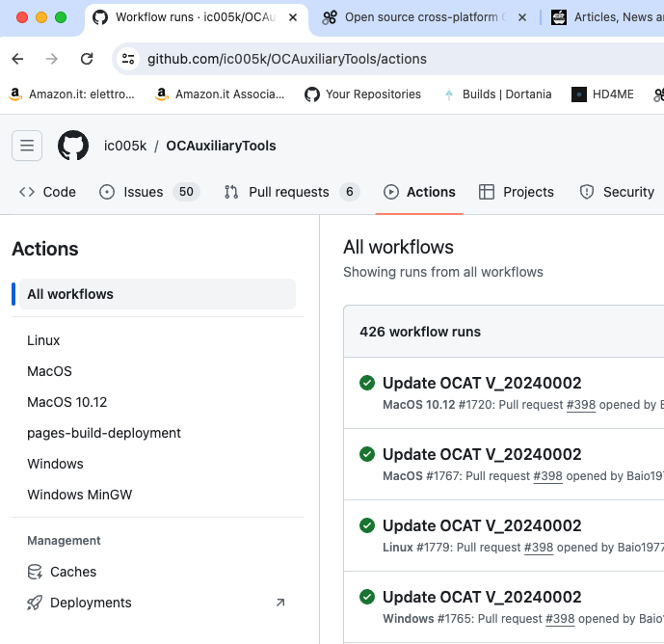The image size is (664, 644).
Task: Open Amazon.it elettro bookmark
Action: tap(71, 94)
